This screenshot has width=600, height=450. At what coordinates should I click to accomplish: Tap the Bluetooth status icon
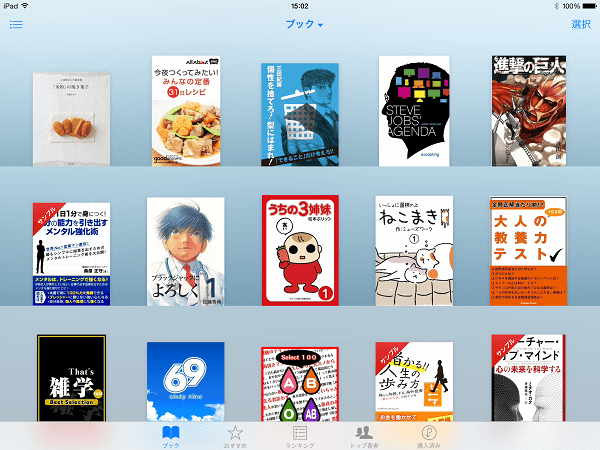pyautogui.click(x=556, y=6)
